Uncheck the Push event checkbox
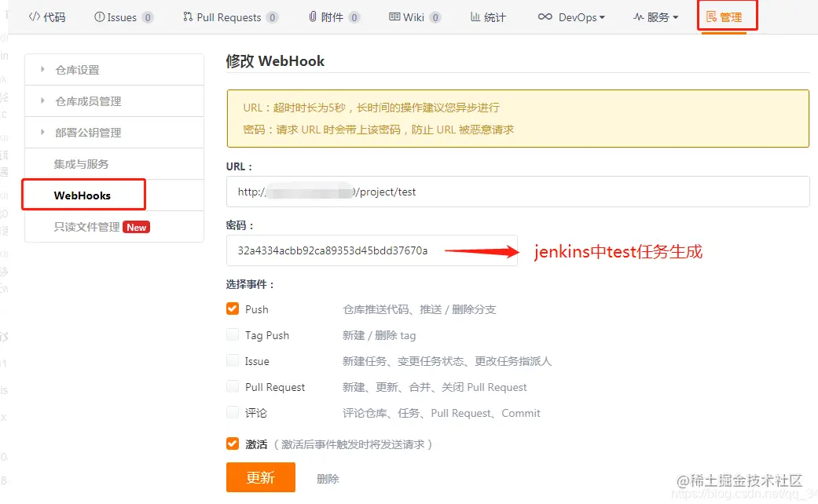Screen dimensions: 818x504 (x=233, y=309)
